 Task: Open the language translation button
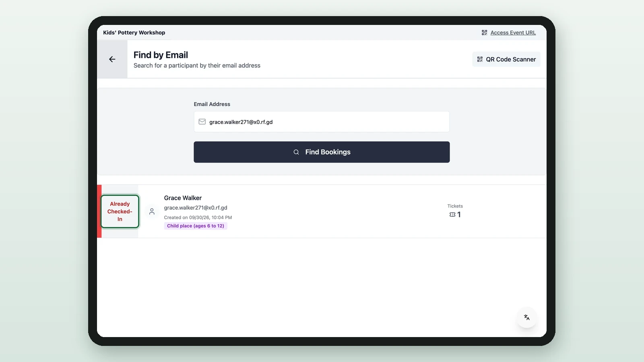coord(526,317)
